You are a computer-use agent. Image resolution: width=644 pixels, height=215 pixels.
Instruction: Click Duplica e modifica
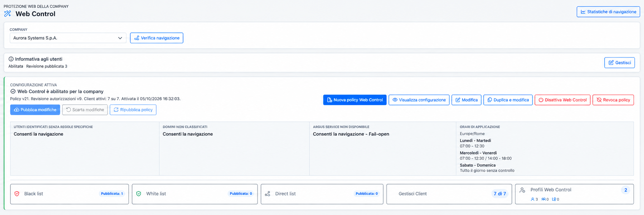pos(508,100)
